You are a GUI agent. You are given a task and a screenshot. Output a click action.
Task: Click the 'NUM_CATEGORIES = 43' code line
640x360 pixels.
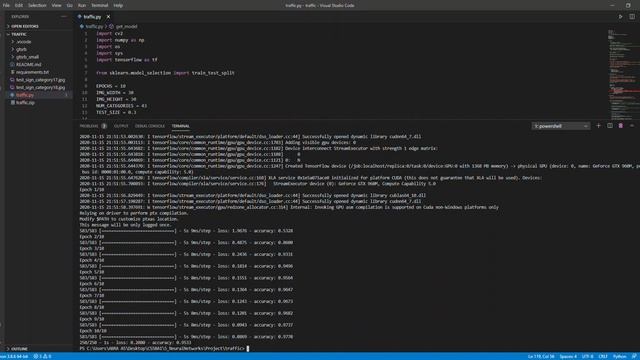tap(122, 106)
